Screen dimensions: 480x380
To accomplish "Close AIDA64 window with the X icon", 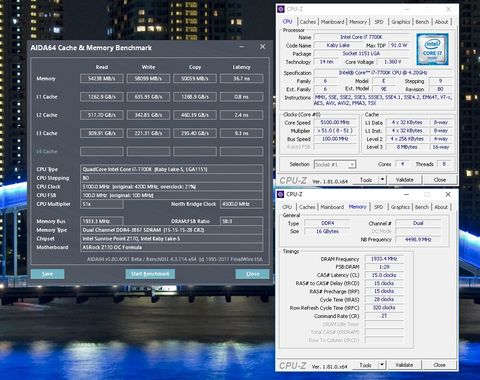I will [263, 47].
